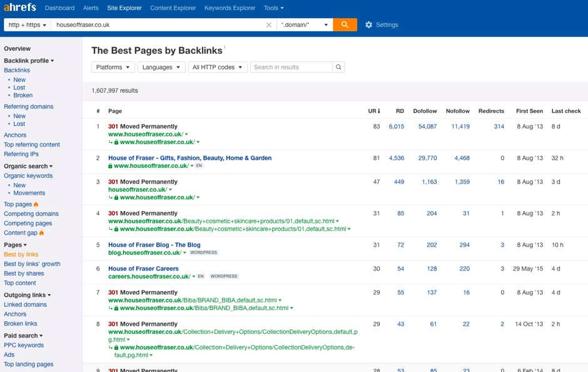Open Settings via the gear icon
The height and width of the screenshot is (372, 588).
click(x=368, y=25)
